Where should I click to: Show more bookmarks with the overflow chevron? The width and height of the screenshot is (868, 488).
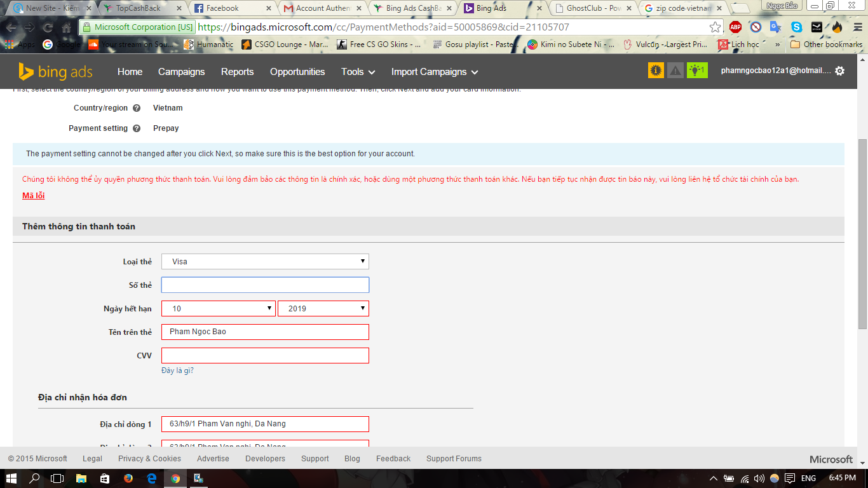(x=778, y=44)
